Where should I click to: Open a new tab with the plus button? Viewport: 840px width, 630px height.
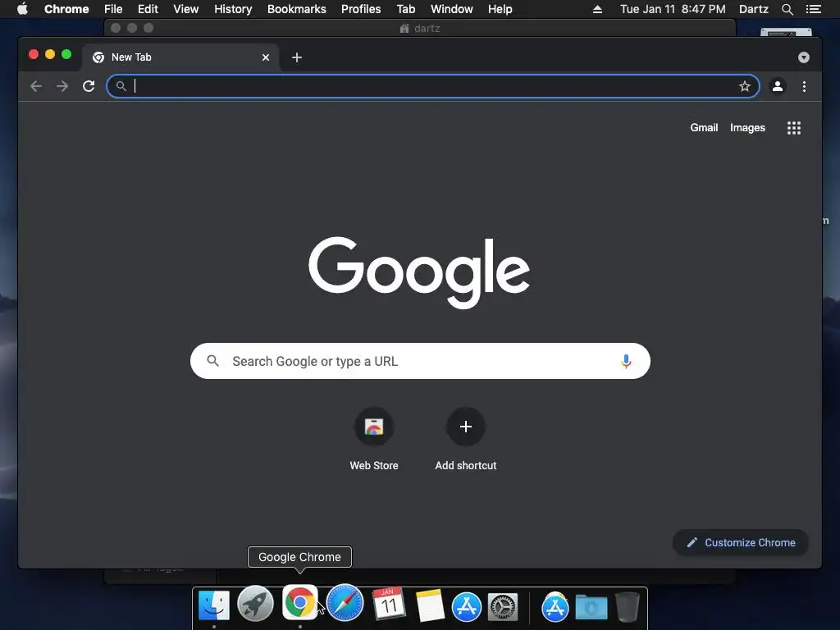[297, 57]
